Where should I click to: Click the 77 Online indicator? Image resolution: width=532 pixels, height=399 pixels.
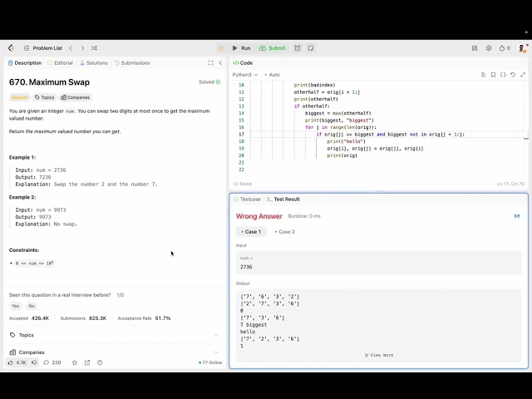pos(210,362)
